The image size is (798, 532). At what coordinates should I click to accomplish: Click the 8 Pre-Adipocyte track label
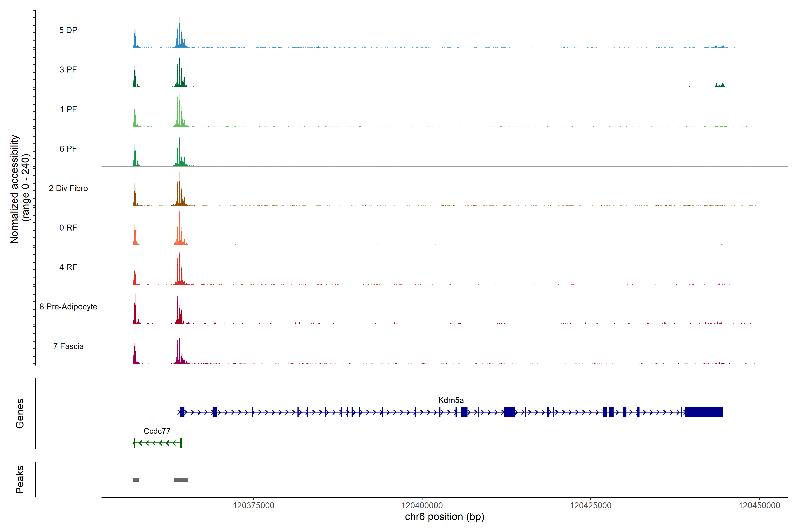tap(68, 307)
